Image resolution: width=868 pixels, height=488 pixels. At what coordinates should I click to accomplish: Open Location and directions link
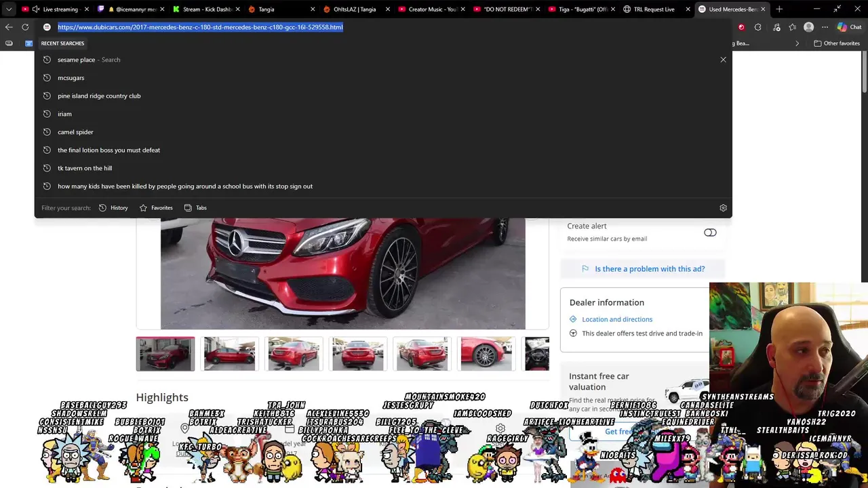(617, 319)
